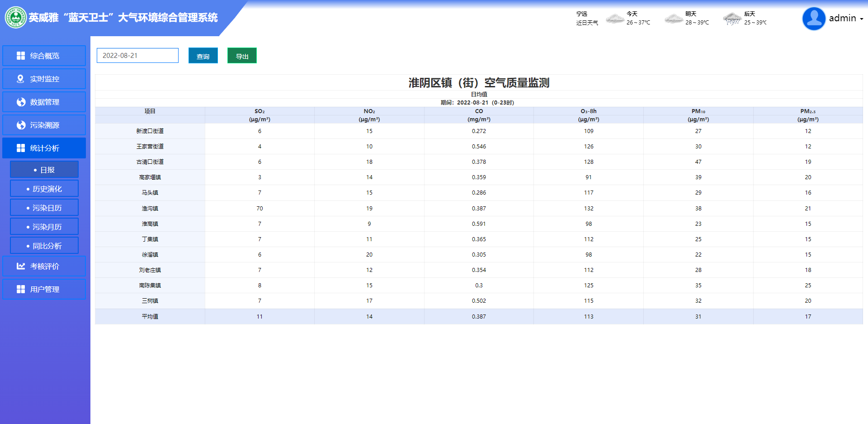Click the location pin icon for 实时监控
Image resolution: width=868 pixels, height=424 pixels.
click(20, 79)
